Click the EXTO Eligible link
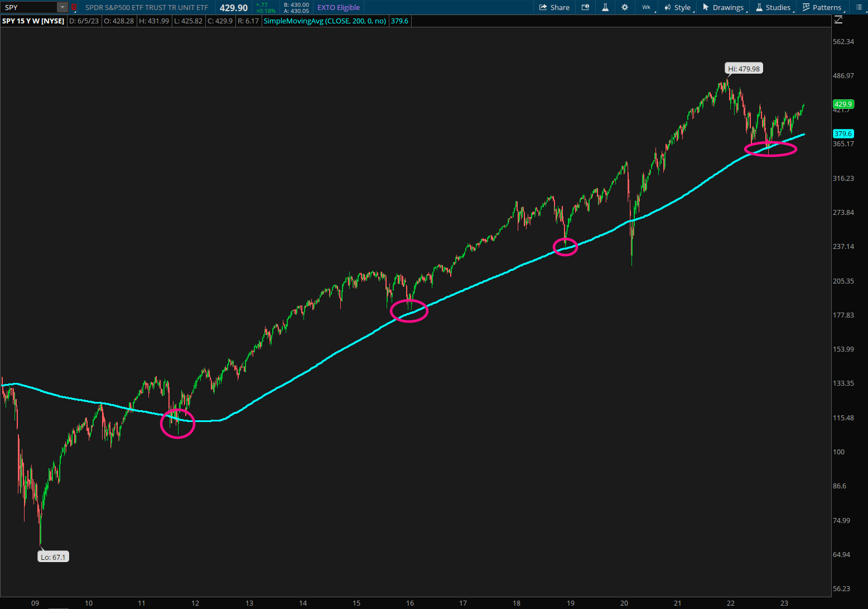 pyautogui.click(x=338, y=7)
